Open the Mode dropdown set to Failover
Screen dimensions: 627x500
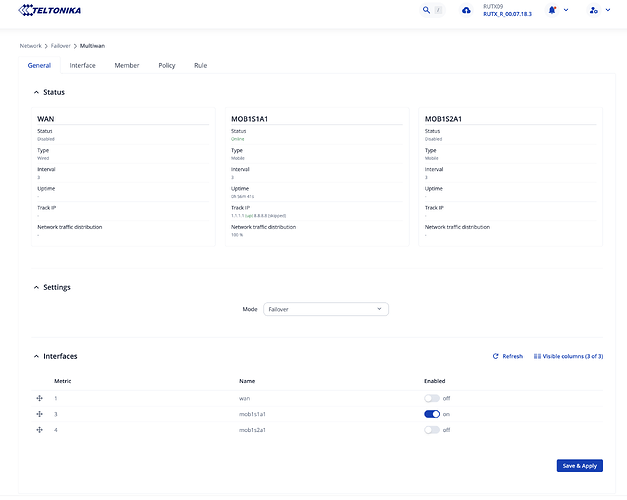coord(325,309)
